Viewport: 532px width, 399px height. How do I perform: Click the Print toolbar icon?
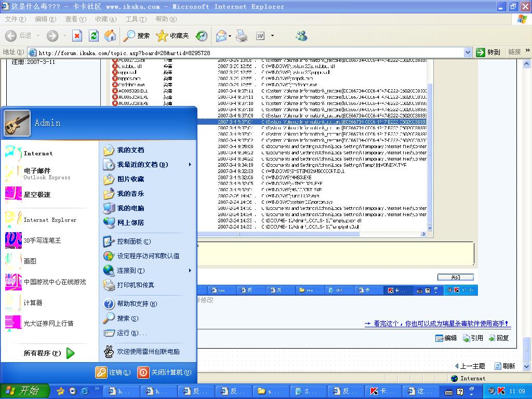(x=242, y=36)
